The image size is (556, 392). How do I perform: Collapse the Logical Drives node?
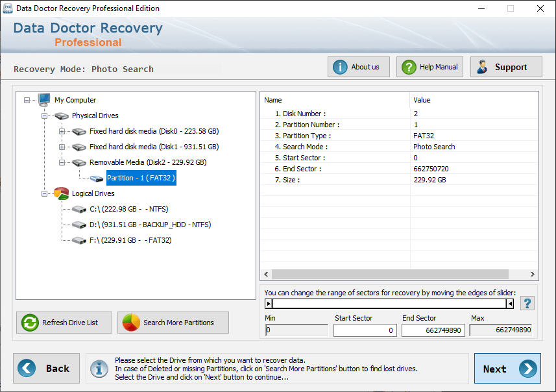pyautogui.click(x=44, y=193)
